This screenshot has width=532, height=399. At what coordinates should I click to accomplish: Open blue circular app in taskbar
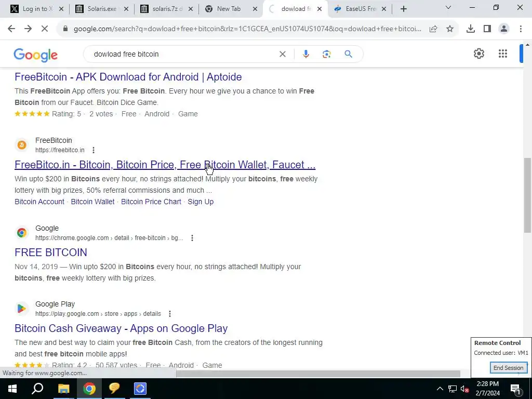click(140, 389)
